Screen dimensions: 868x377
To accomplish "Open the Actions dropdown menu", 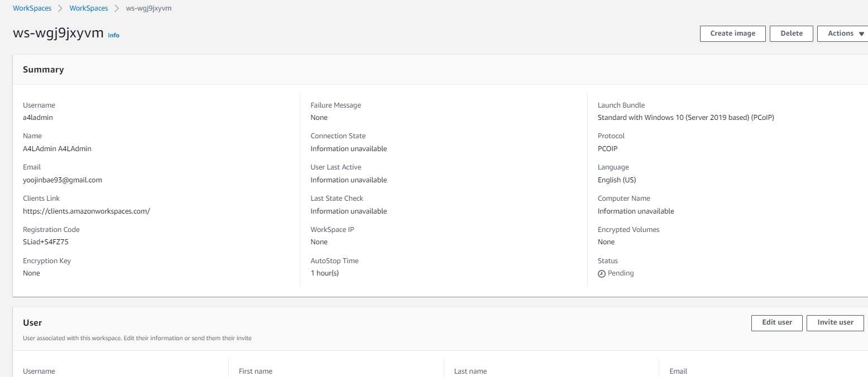I will (x=842, y=33).
